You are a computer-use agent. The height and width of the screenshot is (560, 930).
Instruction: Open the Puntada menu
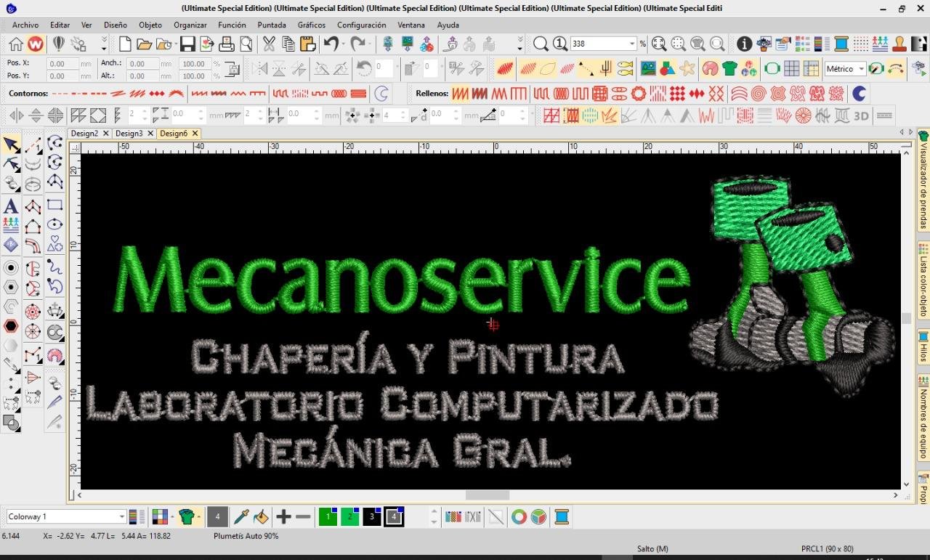pos(272,25)
